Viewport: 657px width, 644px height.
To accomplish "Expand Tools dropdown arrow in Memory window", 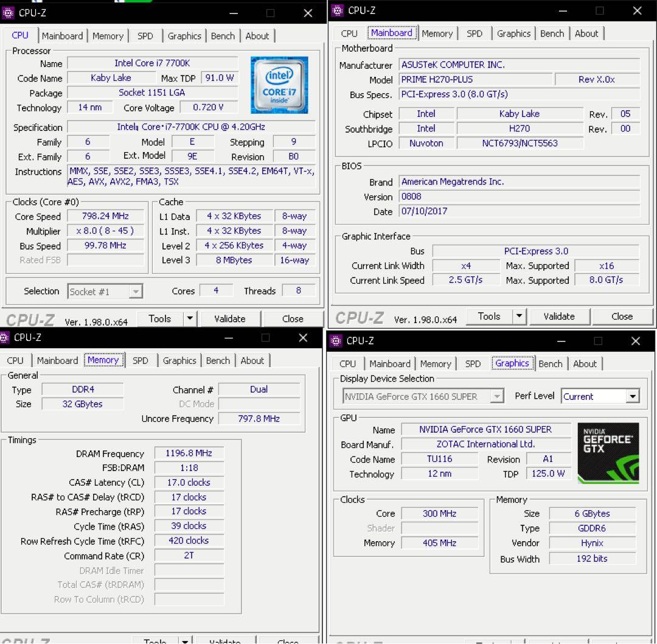I will point(185,642).
